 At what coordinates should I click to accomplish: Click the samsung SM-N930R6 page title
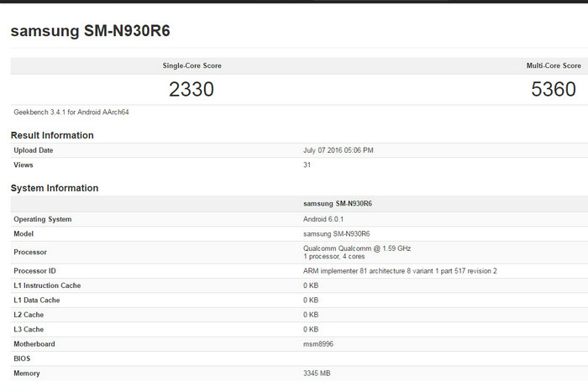(91, 31)
